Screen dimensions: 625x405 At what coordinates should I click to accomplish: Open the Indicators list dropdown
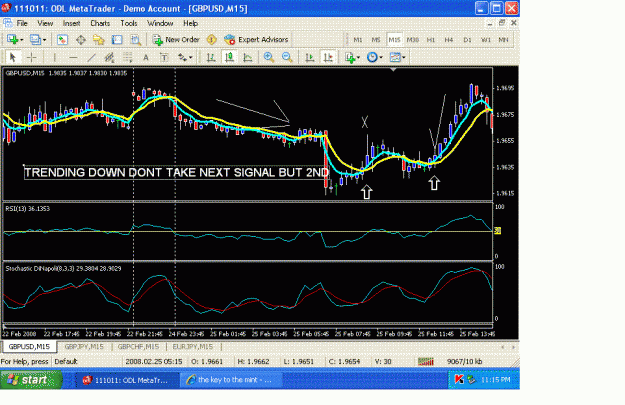click(x=352, y=57)
